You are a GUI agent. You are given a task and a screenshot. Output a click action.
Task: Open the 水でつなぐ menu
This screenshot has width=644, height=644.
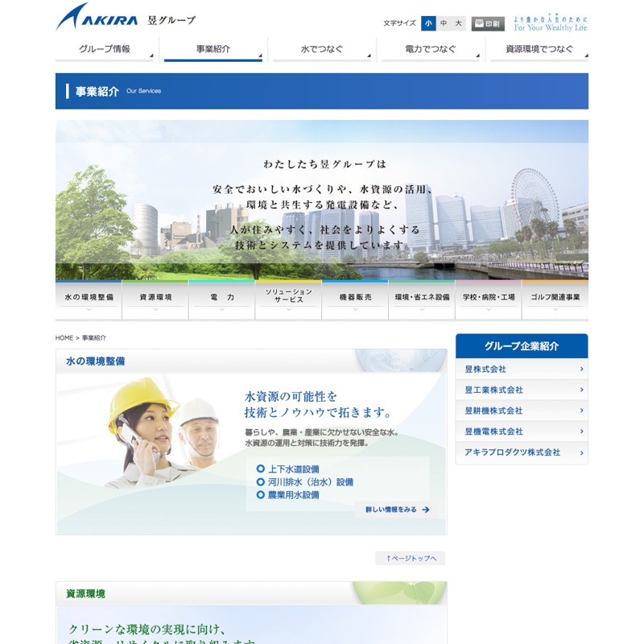tap(321, 50)
